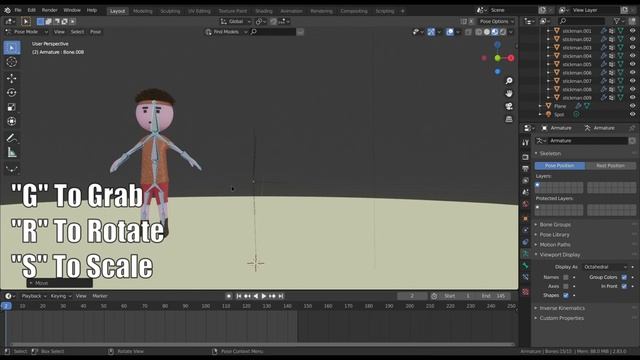Open Bone properties tab icon
Viewport: 640px width, 360px height.
click(525, 265)
